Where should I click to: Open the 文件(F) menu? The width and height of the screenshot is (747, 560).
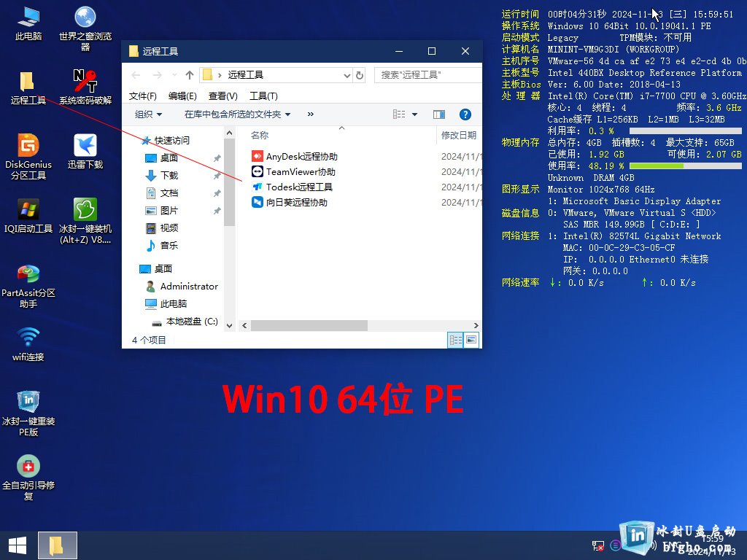[x=142, y=96]
